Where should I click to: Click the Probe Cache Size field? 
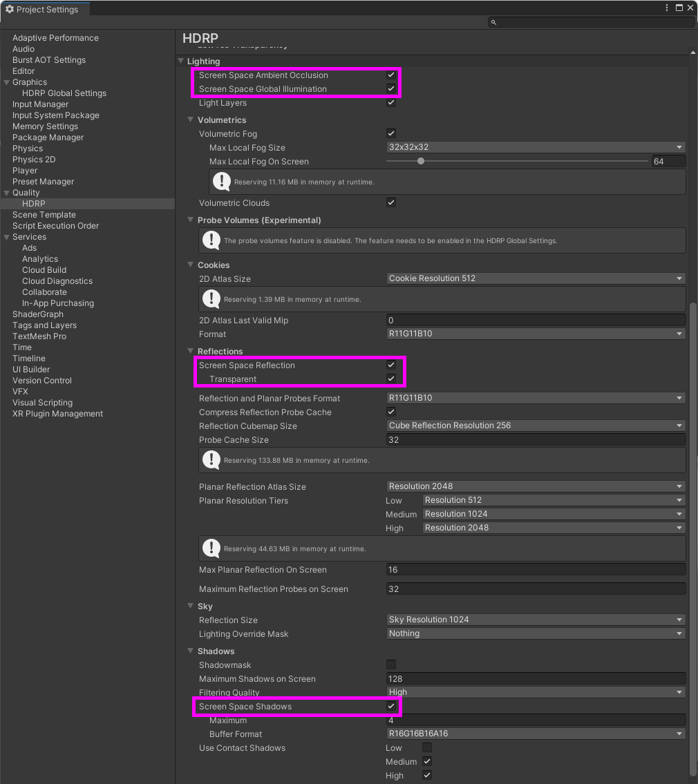point(536,440)
